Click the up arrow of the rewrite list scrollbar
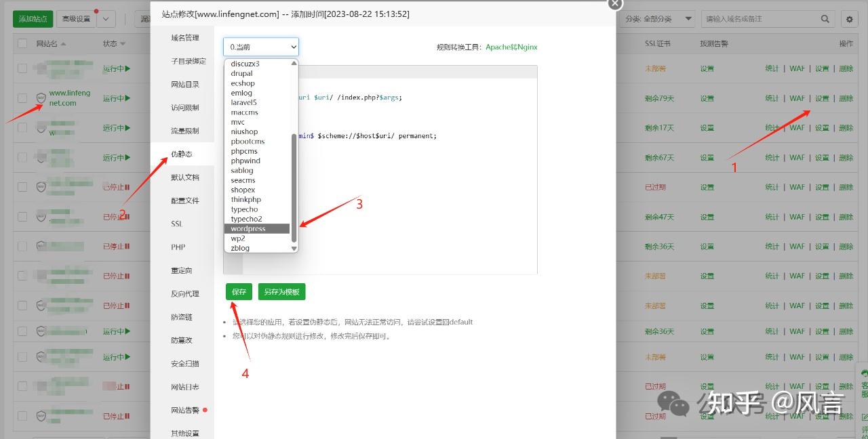868x439 pixels. [x=294, y=63]
